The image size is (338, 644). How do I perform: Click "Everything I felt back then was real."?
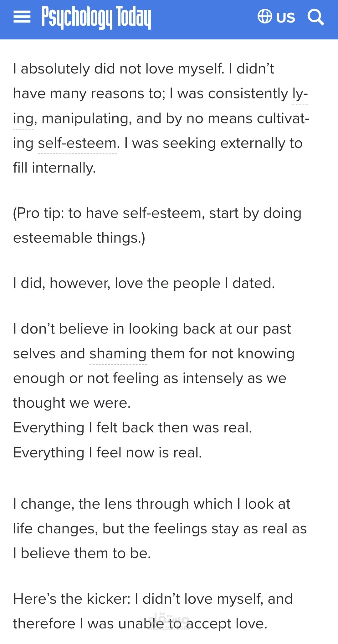coord(133,428)
